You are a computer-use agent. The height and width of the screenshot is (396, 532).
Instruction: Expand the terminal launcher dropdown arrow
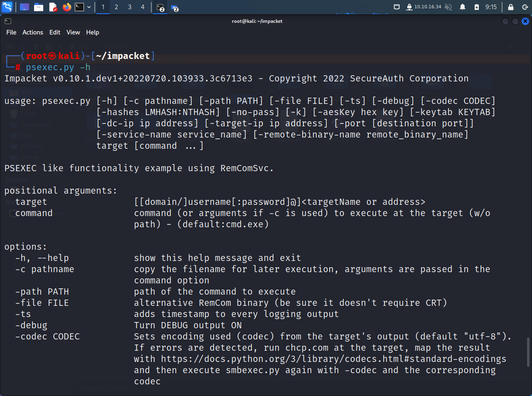[89, 7]
